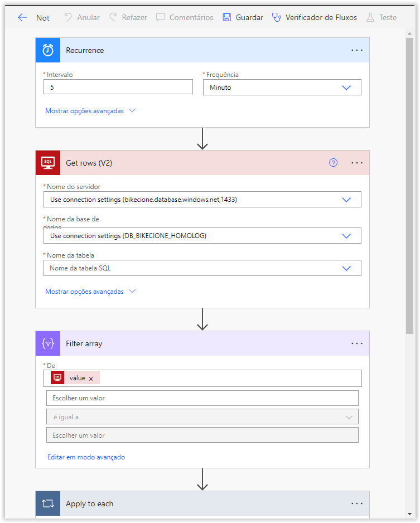Click Verificador de Fluxos label
Image resolution: width=420 pixels, height=523 pixels.
321,17
